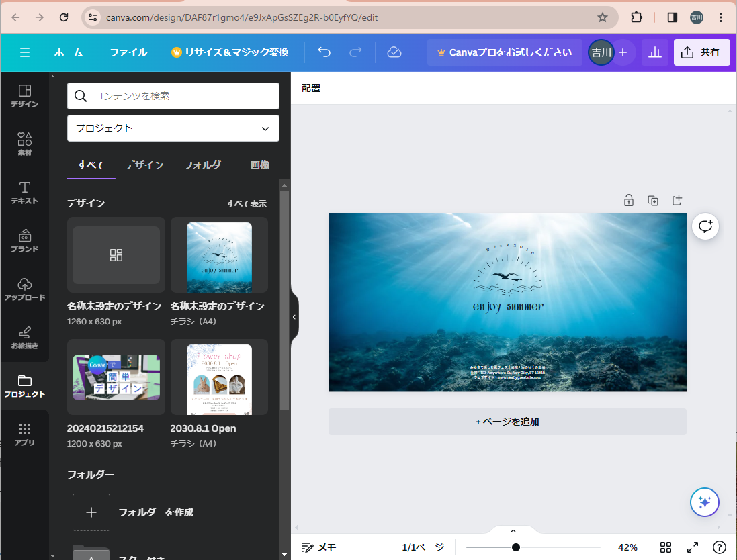Toggle fullscreen presentation mode

click(x=693, y=547)
